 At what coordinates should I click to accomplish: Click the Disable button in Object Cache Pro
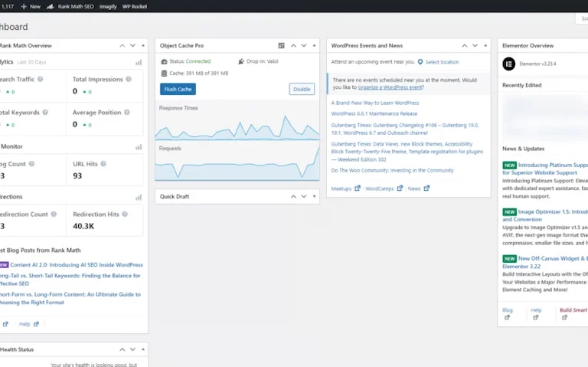(302, 90)
